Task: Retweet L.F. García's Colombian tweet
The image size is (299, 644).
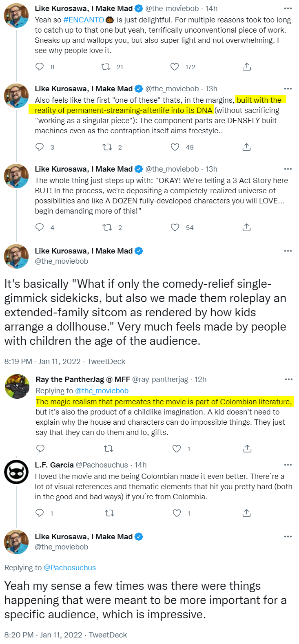Action: 109,513
